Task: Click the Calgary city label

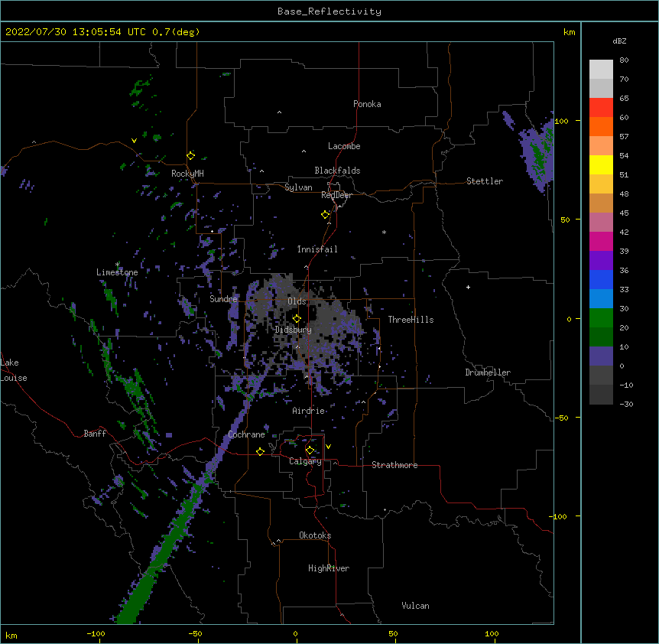Action: [306, 461]
